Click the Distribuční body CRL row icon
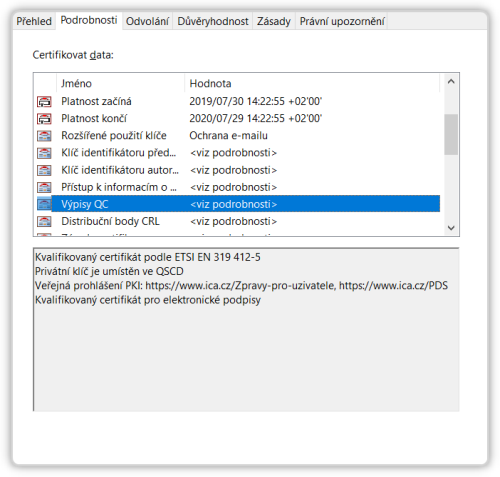 click(44, 222)
